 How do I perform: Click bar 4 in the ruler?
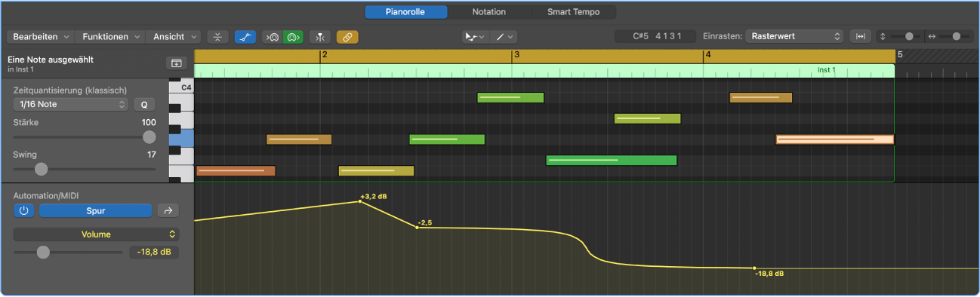pyautogui.click(x=707, y=55)
